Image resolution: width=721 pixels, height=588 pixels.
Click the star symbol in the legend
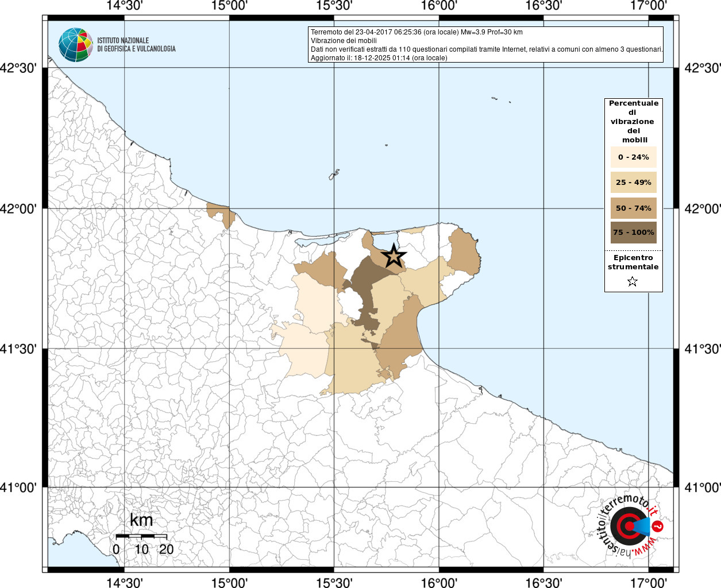click(633, 281)
